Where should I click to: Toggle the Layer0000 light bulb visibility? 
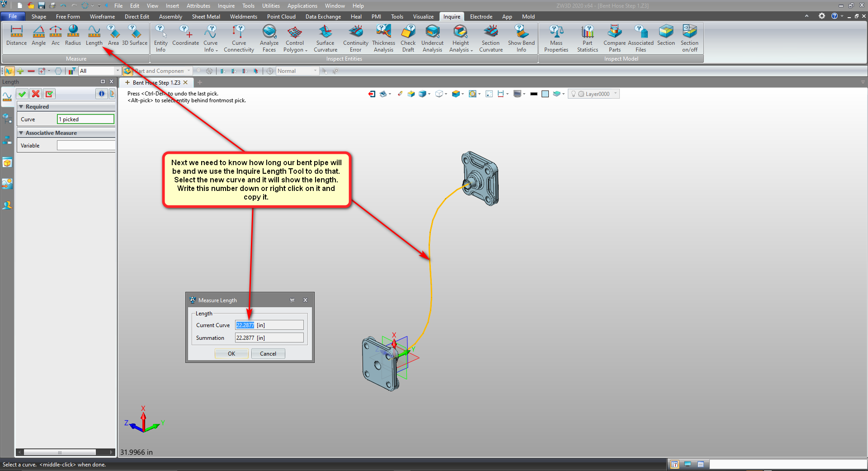573,94
